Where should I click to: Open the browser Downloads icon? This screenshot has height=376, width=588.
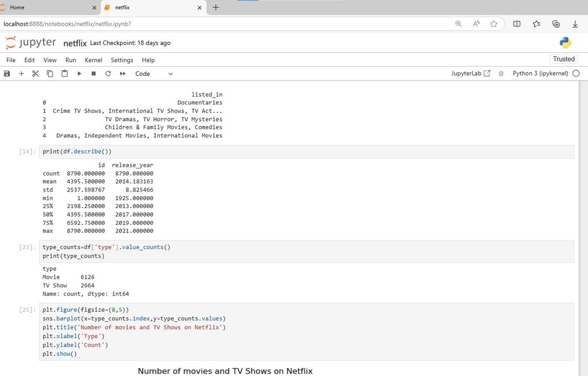[x=575, y=24]
